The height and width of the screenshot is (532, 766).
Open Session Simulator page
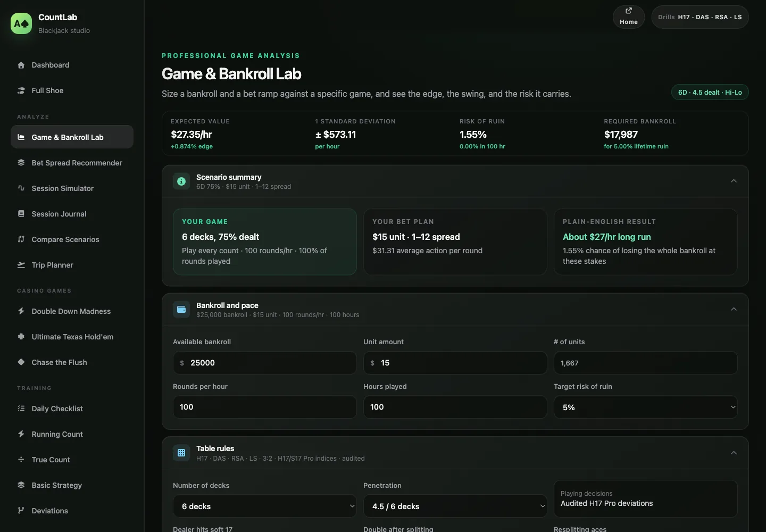pyautogui.click(x=72, y=188)
